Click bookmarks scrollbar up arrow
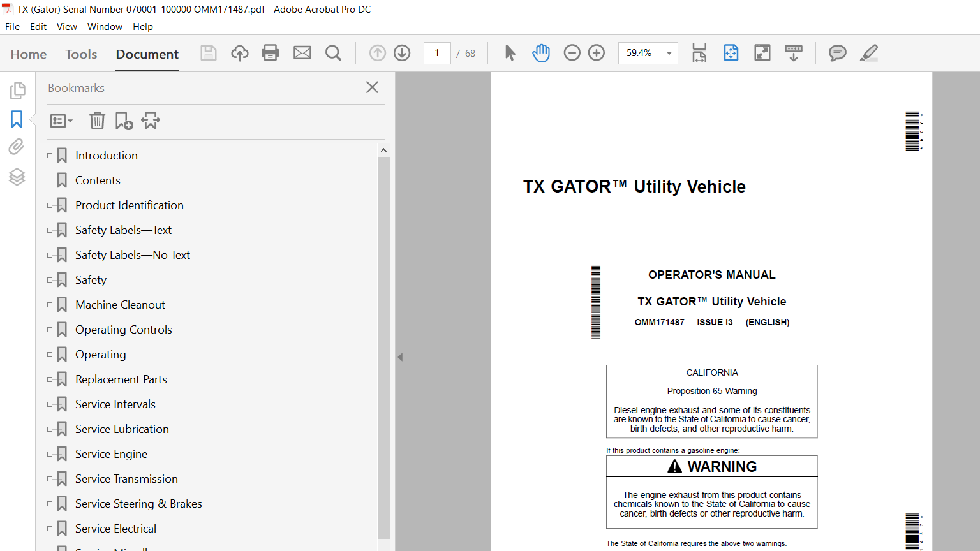The height and width of the screenshot is (551, 980). click(383, 151)
